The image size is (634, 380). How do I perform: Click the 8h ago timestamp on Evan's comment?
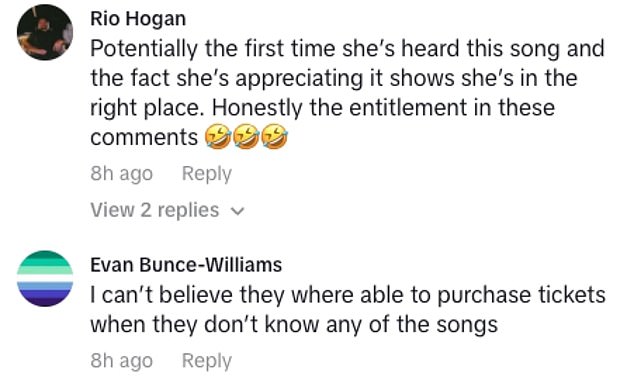pos(121,361)
